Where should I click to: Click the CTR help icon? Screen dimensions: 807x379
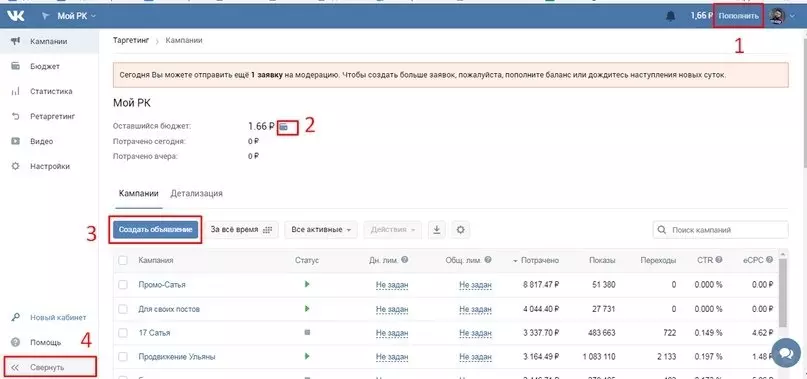tap(719, 260)
